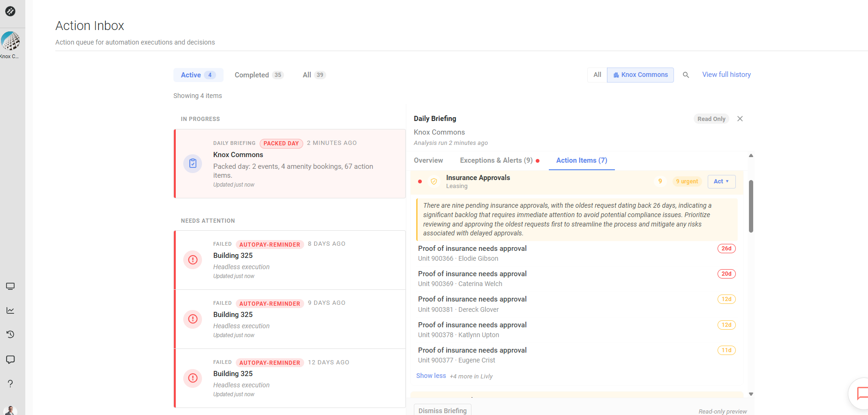Open the Overview tab in briefing
868x415 pixels.
point(428,160)
